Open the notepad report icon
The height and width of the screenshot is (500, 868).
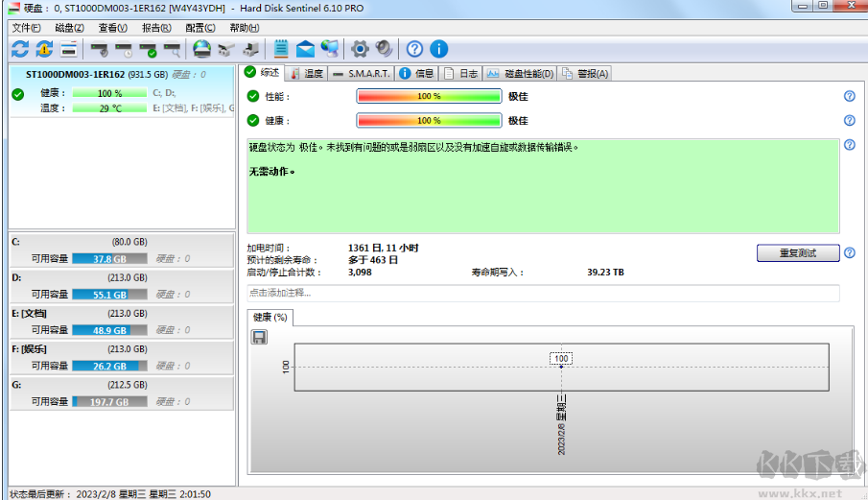point(281,49)
